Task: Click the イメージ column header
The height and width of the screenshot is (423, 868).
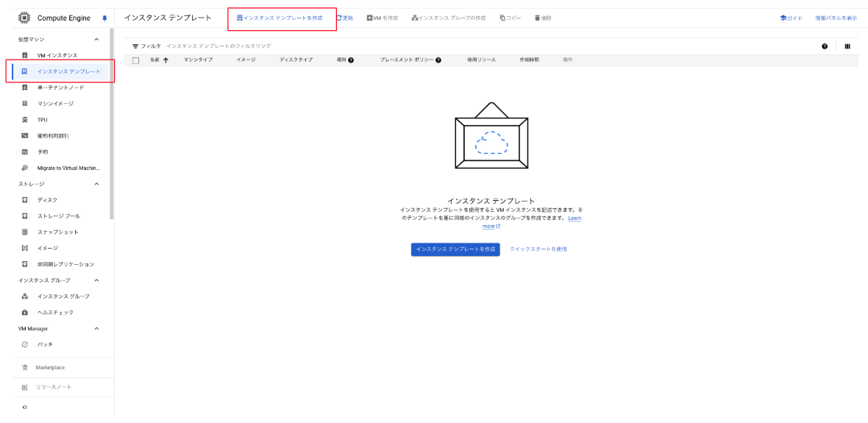Action: click(x=246, y=60)
